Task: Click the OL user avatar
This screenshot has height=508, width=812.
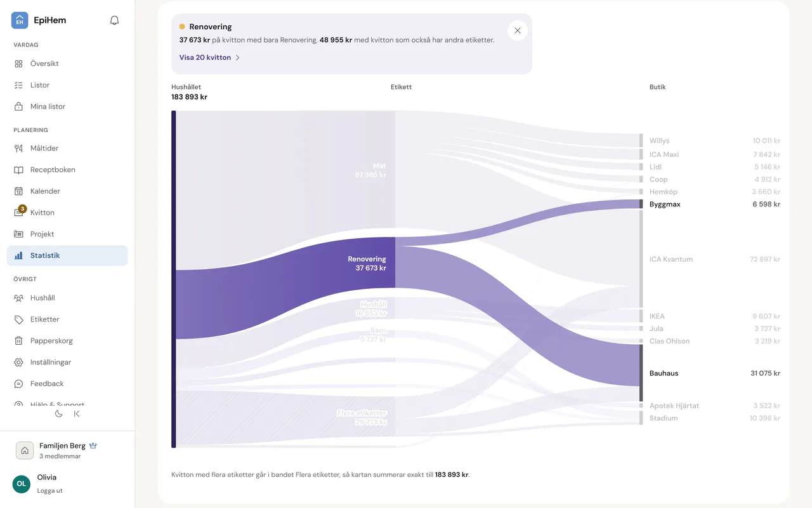Action: (22, 484)
